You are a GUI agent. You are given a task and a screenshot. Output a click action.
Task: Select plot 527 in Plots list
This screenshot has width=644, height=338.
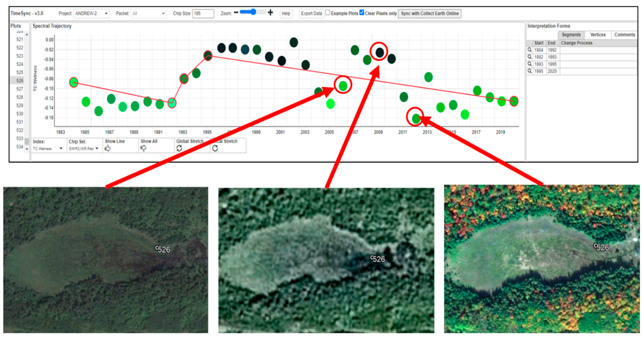(20, 89)
